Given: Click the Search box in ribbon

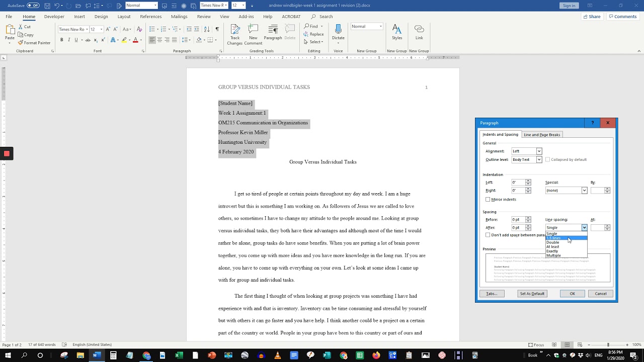Looking at the screenshot, I should [322, 17].
